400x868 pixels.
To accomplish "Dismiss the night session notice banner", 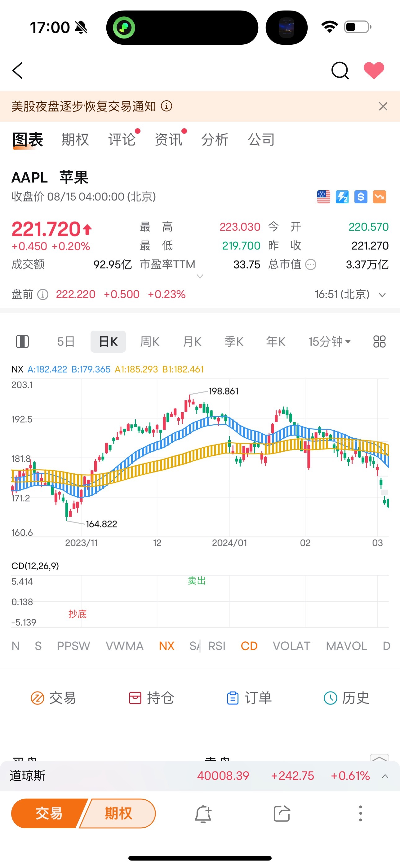I will pos(383,106).
